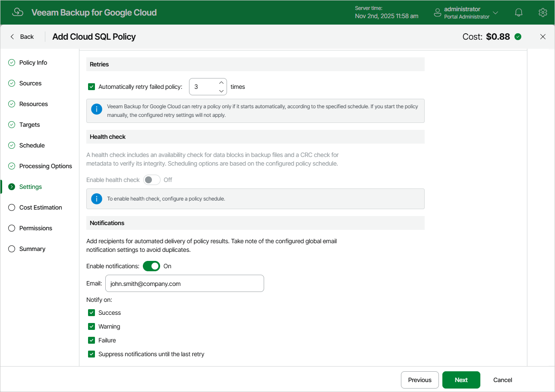Uncheck Automatically retry failed policy
Screen dimensions: 555x392
(91, 87)
